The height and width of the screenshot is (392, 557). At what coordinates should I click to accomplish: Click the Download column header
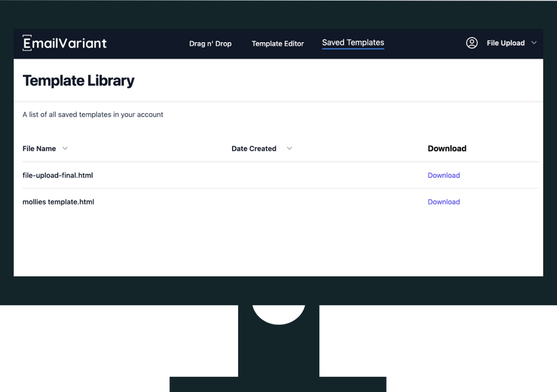(447, 149)
